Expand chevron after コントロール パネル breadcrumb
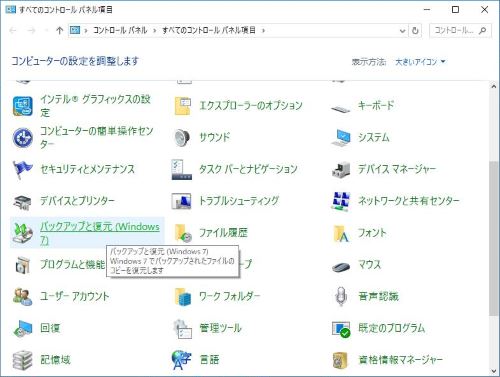The image size is (500, 377). click(155, 31)
